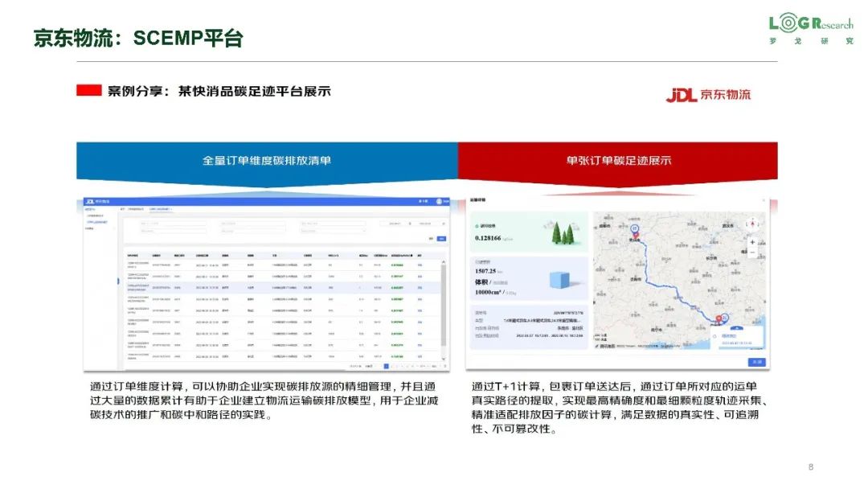
Task: Click the left description paragraph
Action: (264, 401)
